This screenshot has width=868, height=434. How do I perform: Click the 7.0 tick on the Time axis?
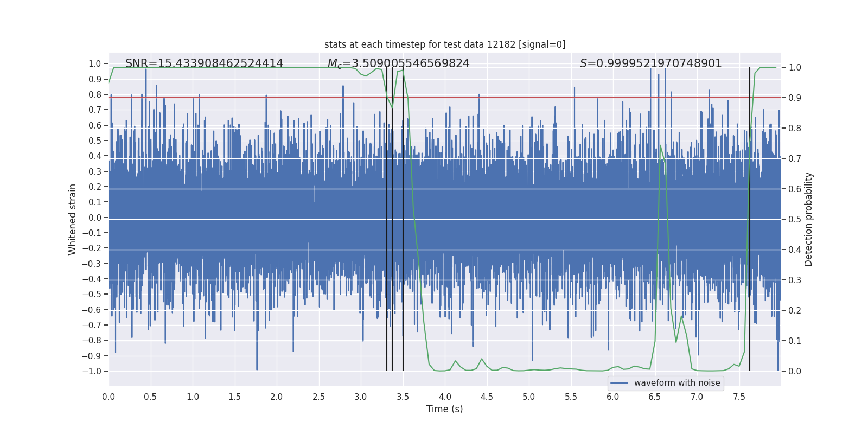coord(697,397)
